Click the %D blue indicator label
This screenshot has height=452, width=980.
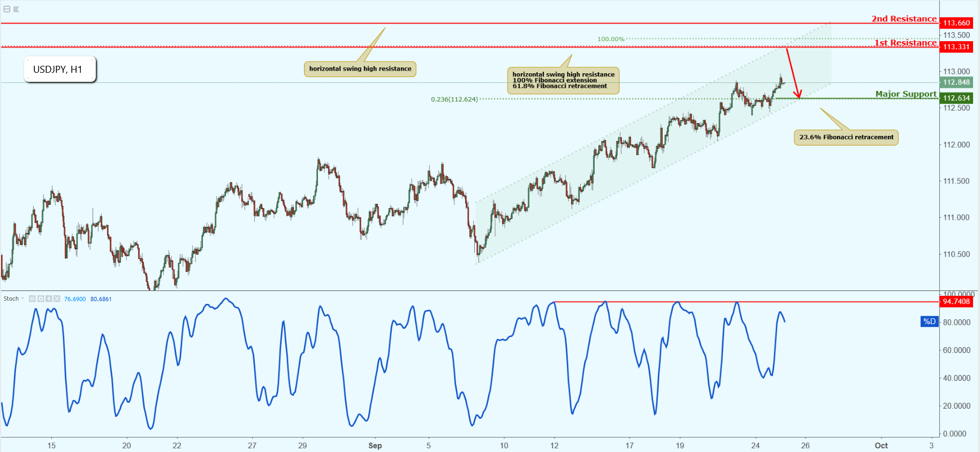[x=930, y=321]
